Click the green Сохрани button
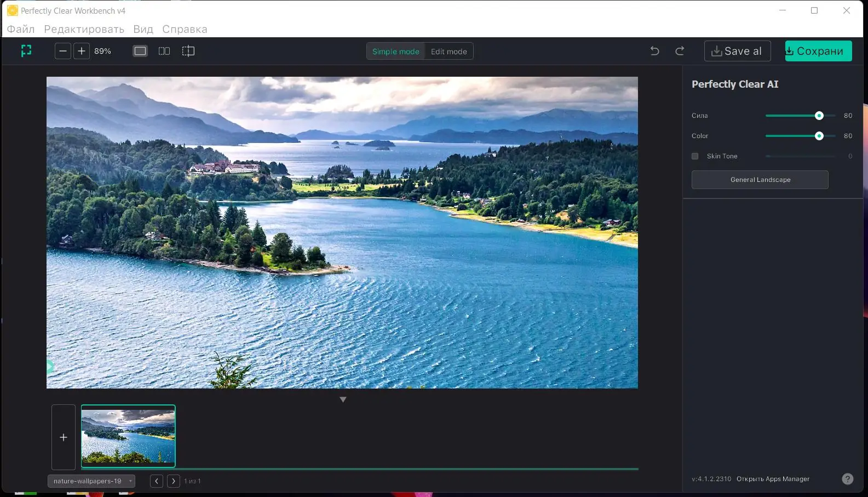Image resolution: width=868 pixels, height=497 pixels. (x=818, y=51)
